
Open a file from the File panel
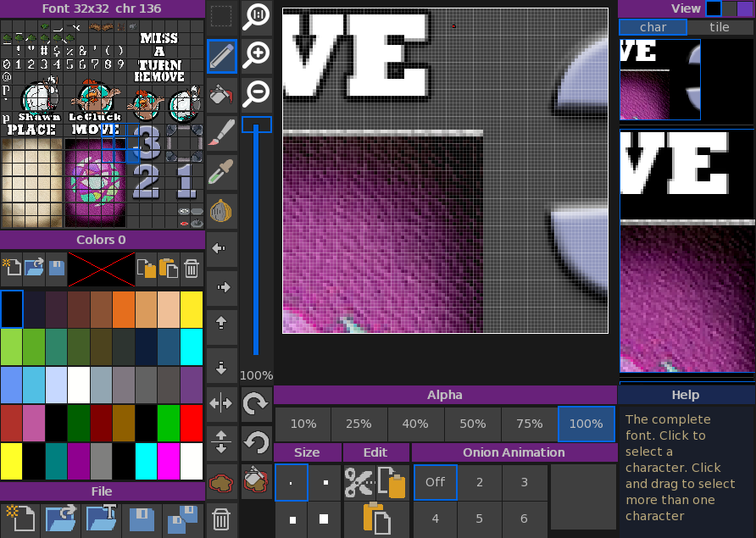tap(61, 519)
